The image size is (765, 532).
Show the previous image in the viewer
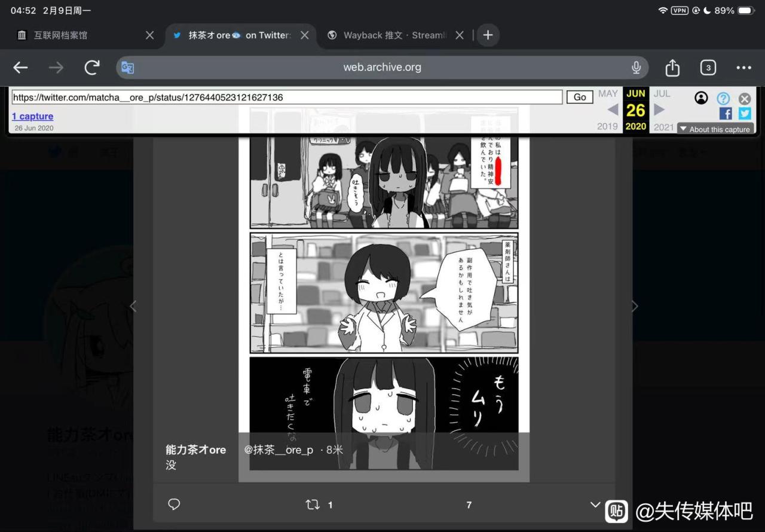coord(133,307)
